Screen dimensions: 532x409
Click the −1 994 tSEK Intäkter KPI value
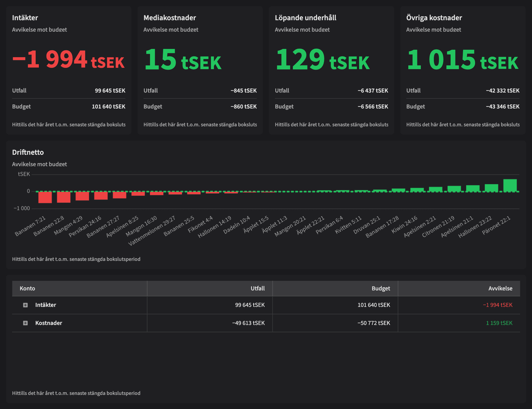coord(68,60)
